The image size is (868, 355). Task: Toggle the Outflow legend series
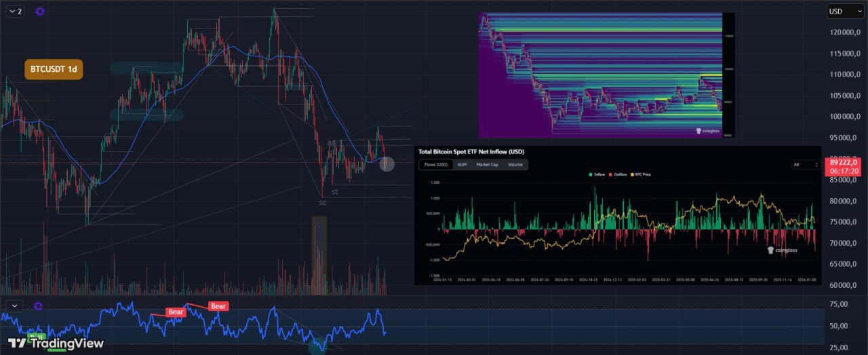point(619,174)
